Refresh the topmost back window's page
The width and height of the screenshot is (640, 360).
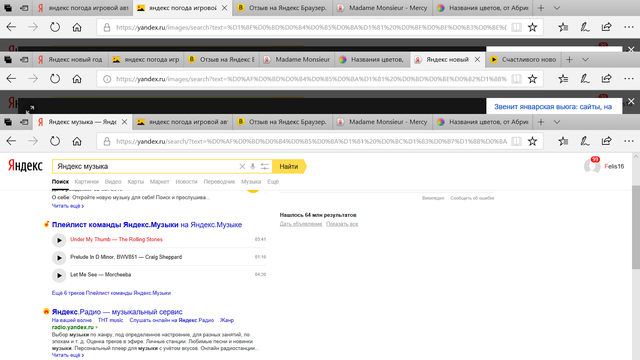(x=55, y=27)
